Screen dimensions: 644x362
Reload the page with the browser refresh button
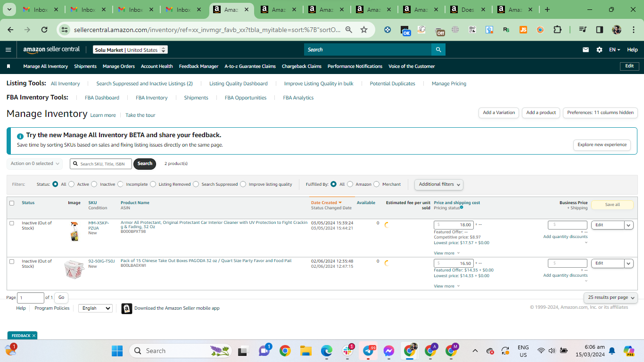tap(44, 30)
